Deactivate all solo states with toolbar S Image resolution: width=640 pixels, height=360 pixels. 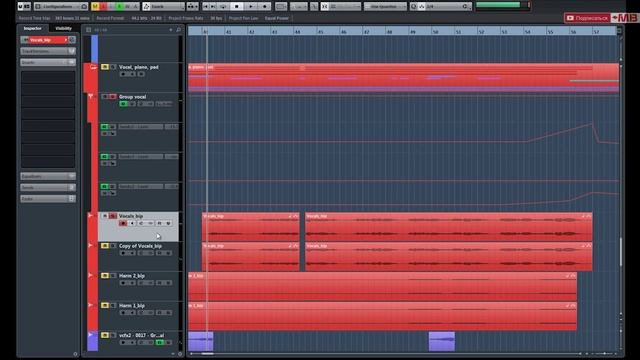[x=103, y=6]
